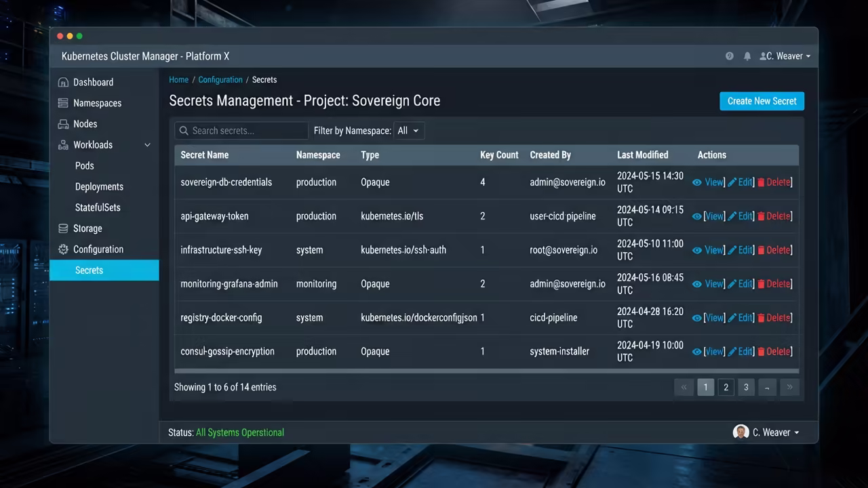
Task: Click View link for sovereign-db-credentials
Action: (714, 182)
